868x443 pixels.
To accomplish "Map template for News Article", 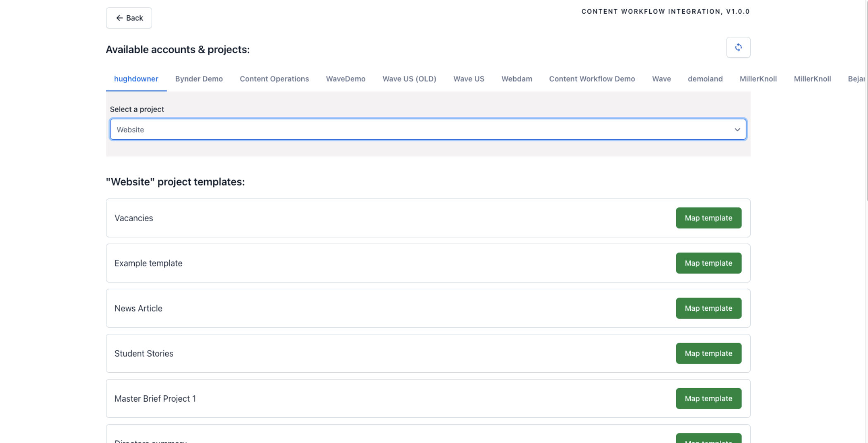I will 708,308.
